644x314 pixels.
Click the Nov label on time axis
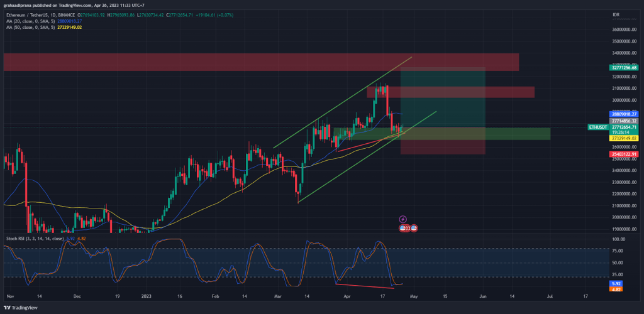point(11,295)
